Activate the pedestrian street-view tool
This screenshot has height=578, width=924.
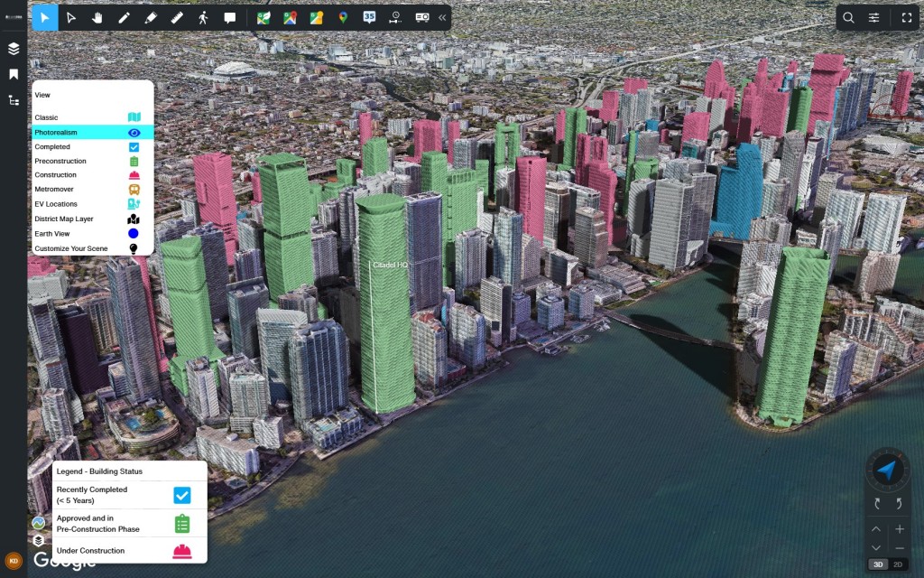[204, 17]
